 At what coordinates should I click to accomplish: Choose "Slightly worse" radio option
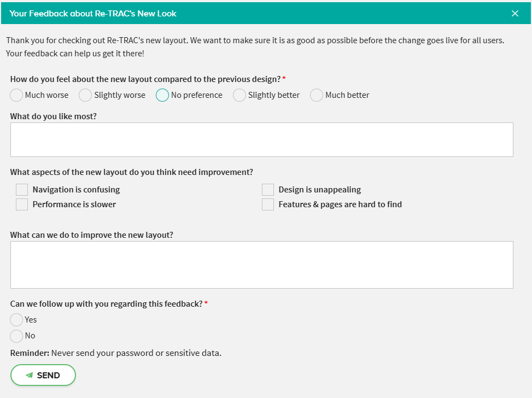(85, 95)
